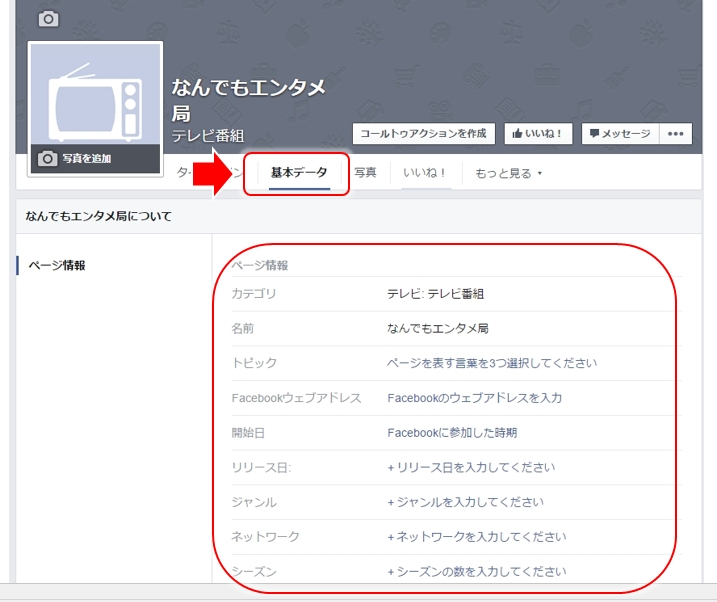Click the カテゴリ row label

point(254,293)
